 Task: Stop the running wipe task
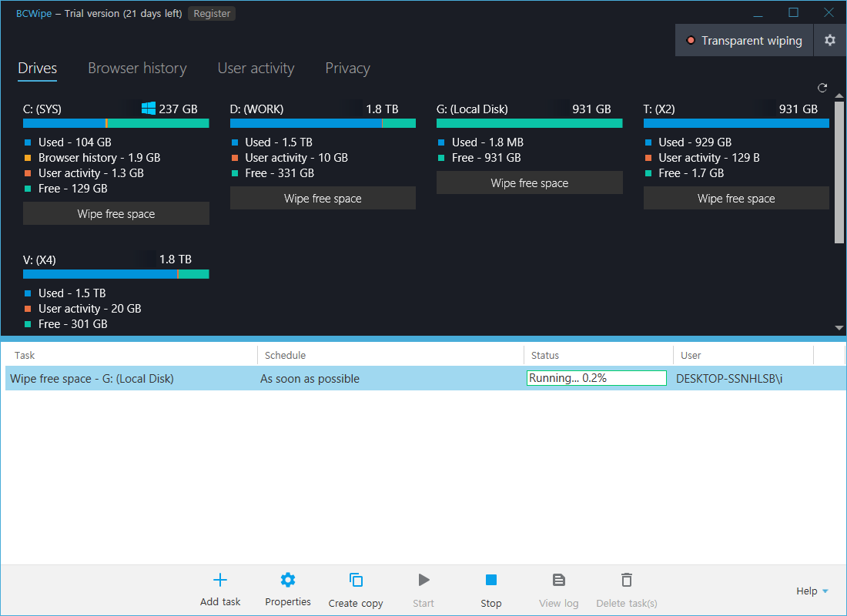[x=491, y=580]
